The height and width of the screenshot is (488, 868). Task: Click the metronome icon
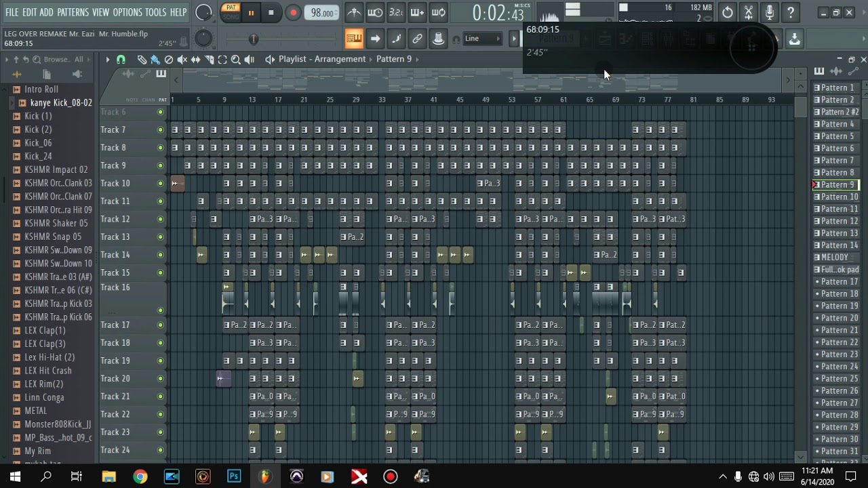click(x=354, y=12)
